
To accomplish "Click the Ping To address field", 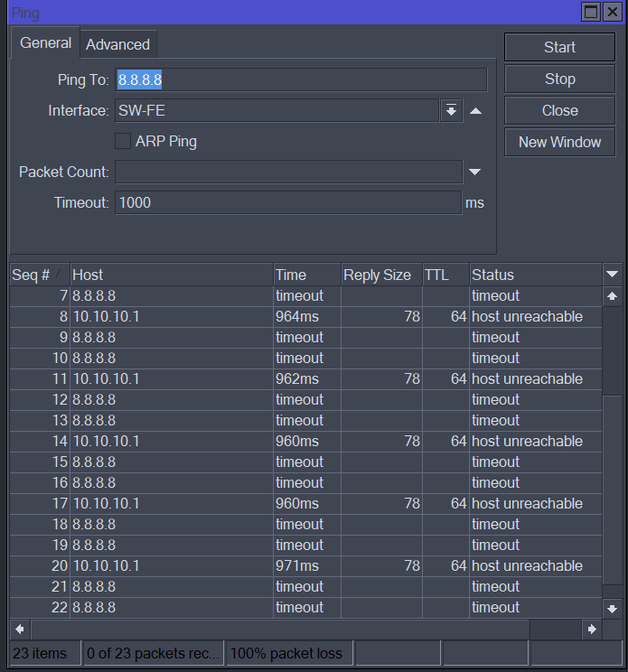I will (301, 80).
